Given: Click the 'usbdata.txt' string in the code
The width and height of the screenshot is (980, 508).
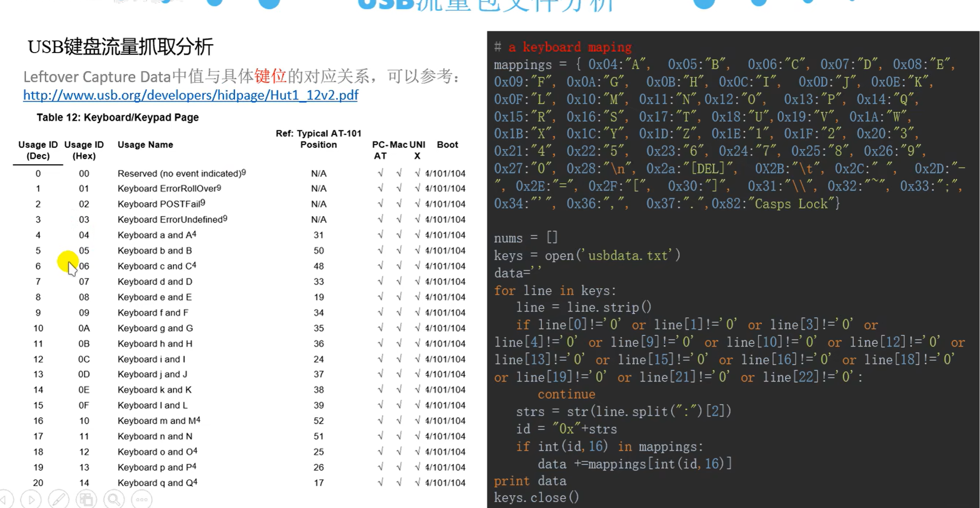Looking at the screenshot, I should (x=628, y=255).
